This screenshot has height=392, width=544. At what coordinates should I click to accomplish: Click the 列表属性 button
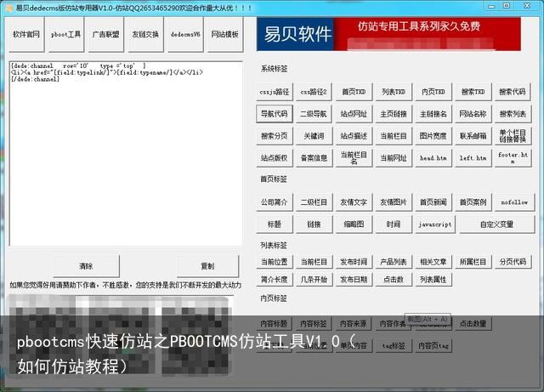coord(433,280)
